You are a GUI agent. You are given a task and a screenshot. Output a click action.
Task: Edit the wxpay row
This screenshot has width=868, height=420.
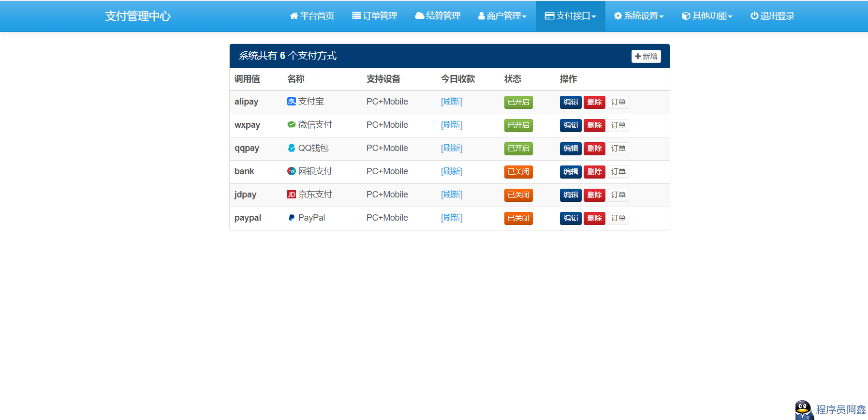pos(571,125)
